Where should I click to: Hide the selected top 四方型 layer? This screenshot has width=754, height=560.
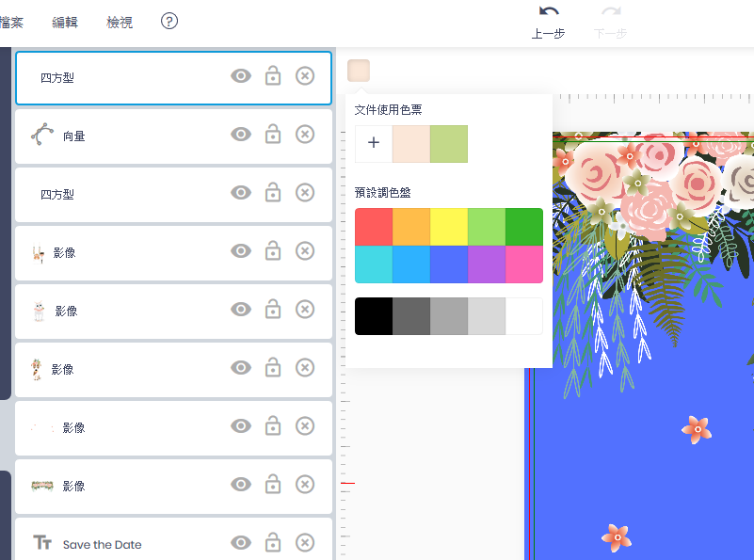pyautogui.click(x=241, y=76)
